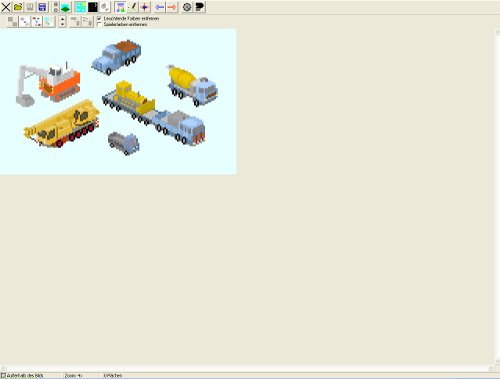Decrease value with the spinner down arrow
The width and height of the screenshot is (500, 379).
[x=62, y=25]
